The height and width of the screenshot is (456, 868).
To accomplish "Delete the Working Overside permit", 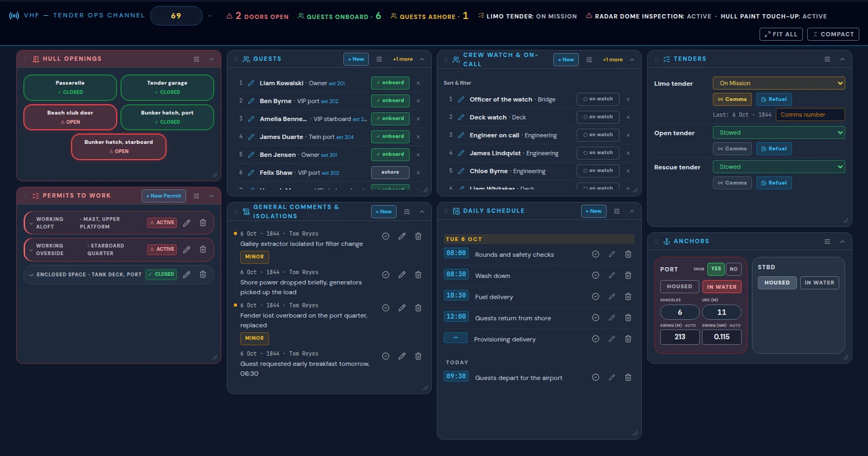I will (x=203, y=249).
